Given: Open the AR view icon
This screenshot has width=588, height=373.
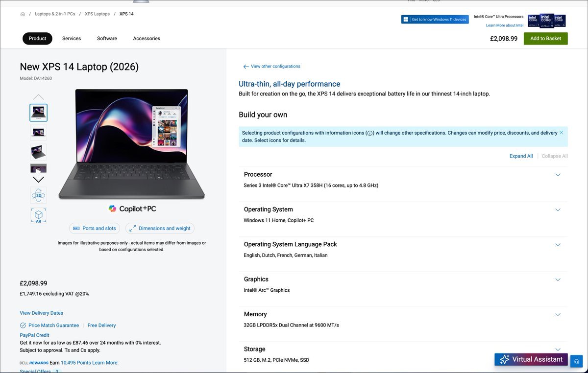Looking at the screenshot, I should [39, 216].
